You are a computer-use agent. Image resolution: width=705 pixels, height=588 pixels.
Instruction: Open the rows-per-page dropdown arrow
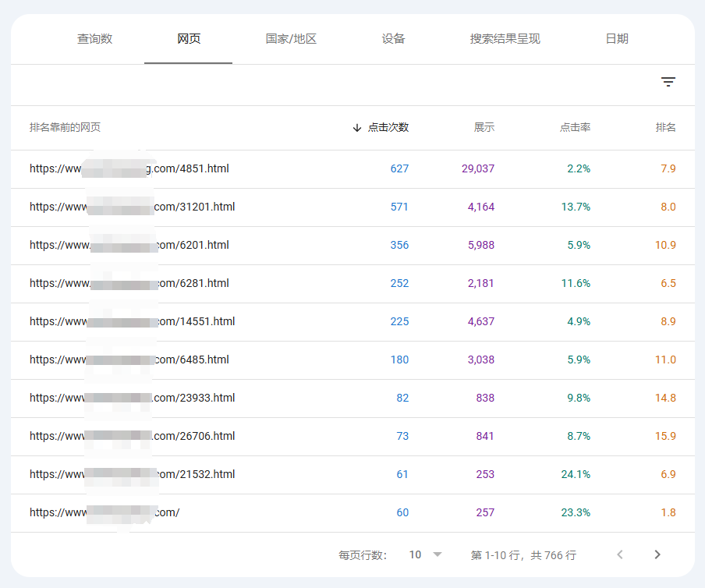[x=438, y=554]
